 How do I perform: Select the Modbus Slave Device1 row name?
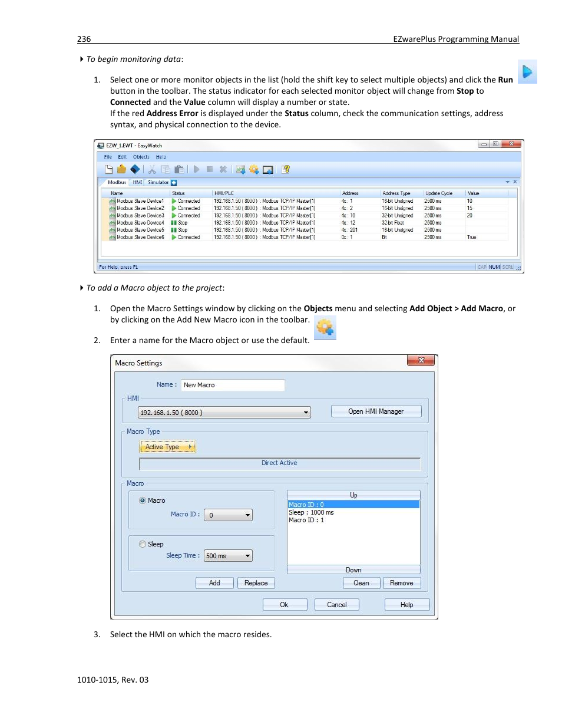coord(140,201)
